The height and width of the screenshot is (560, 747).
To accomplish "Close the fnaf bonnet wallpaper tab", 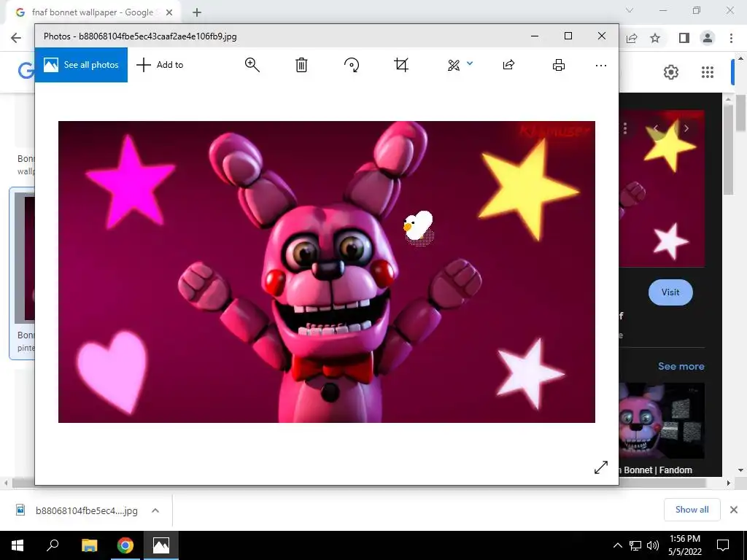I will [x=169, y=12].
